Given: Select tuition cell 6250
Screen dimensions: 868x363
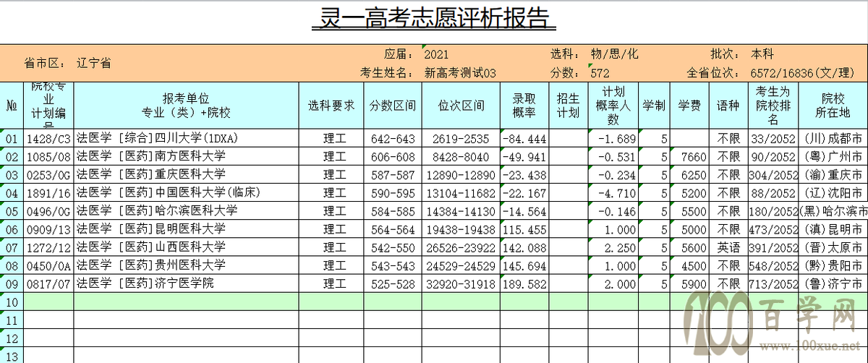Looking at the screenshot, I should (689, 174).
